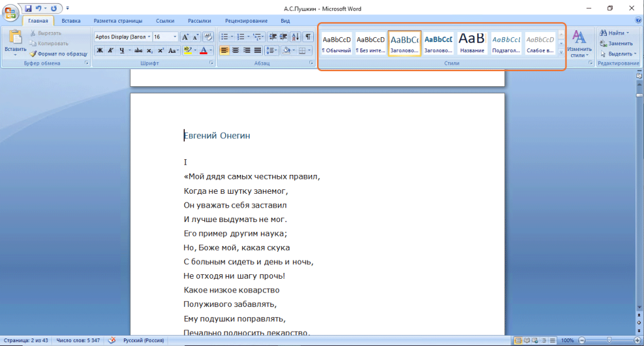Viewport: 644px width, 346px height.
Task: Redo the last action
Action: click(54, 8)
